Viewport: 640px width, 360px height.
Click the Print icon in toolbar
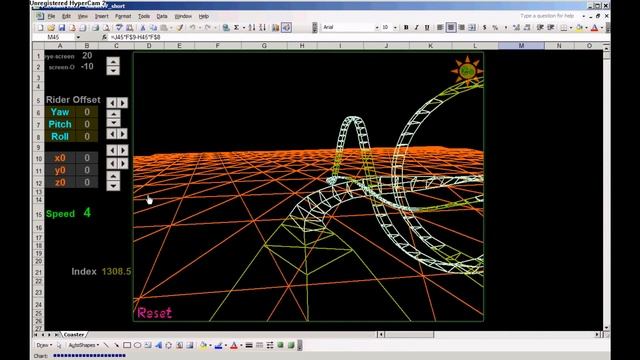click(96, 27)
